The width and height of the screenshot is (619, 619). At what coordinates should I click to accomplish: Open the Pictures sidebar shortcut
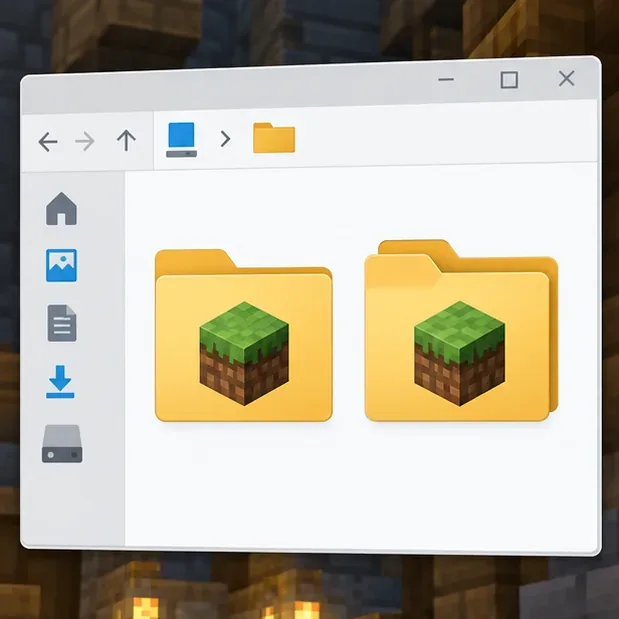click(62, 265)
